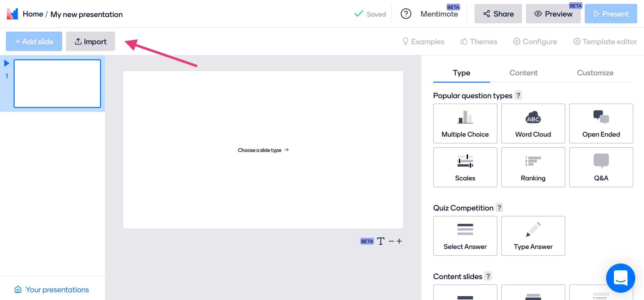Select the Word Cloud question type

[533, 123]
